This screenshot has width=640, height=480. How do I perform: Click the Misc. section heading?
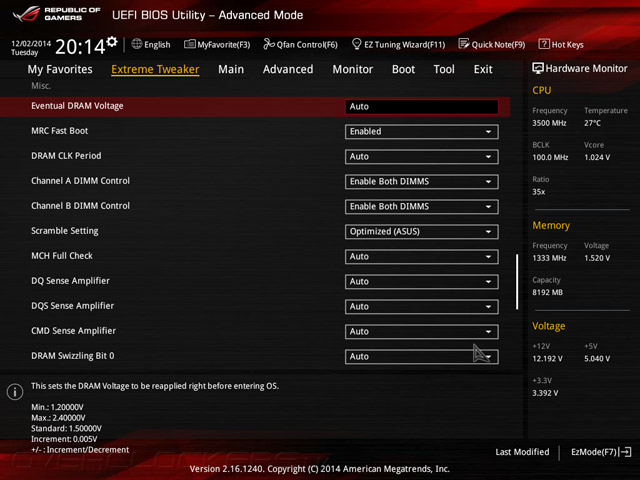coord(41,86)
